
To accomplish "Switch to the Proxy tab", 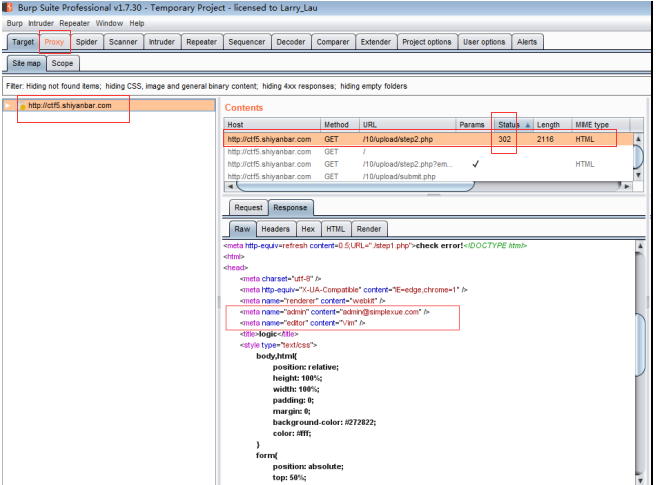I will [54, 42].
